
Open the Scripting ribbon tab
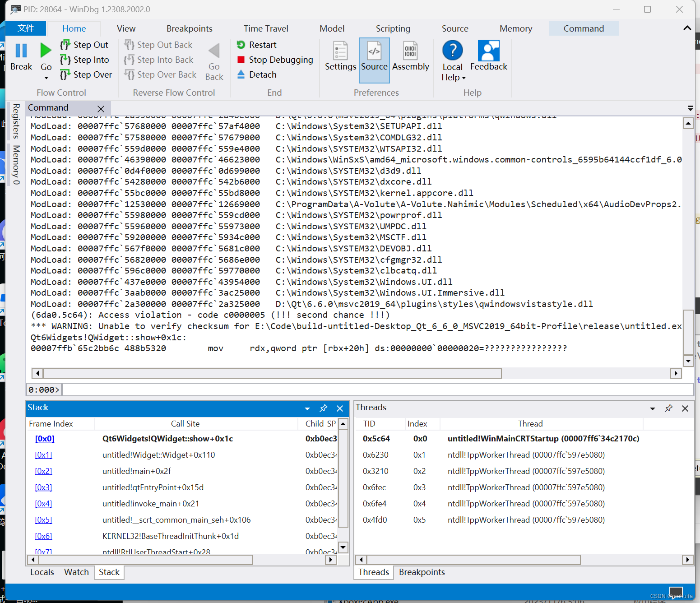tap(393, 28)
